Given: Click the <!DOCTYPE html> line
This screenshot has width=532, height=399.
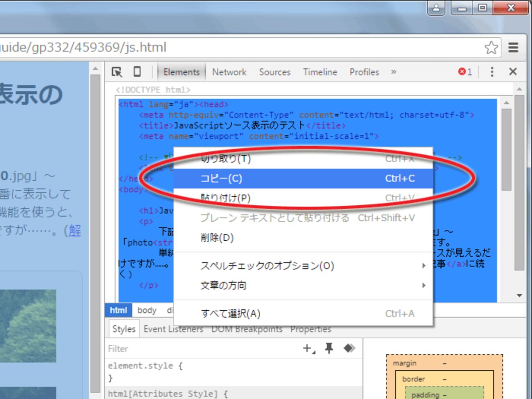Looking at the screenshot, I should pyautogui.click(x=153, y=90).
